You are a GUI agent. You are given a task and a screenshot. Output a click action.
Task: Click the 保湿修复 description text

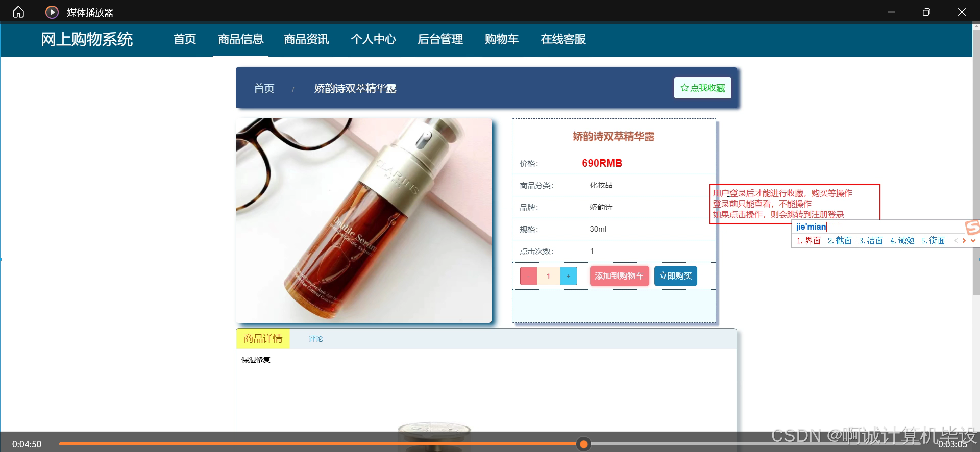coord(256,360)
